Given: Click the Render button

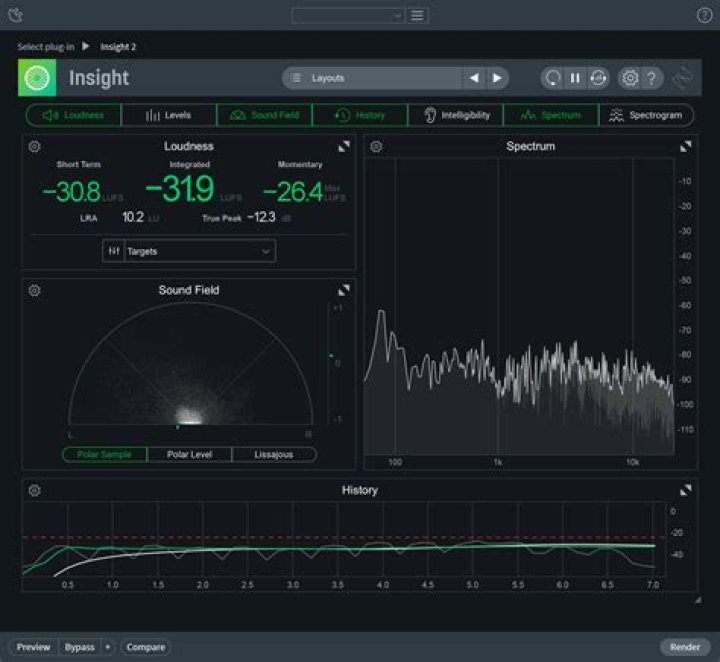Looking at the screenshot, I should coord(685,647).
